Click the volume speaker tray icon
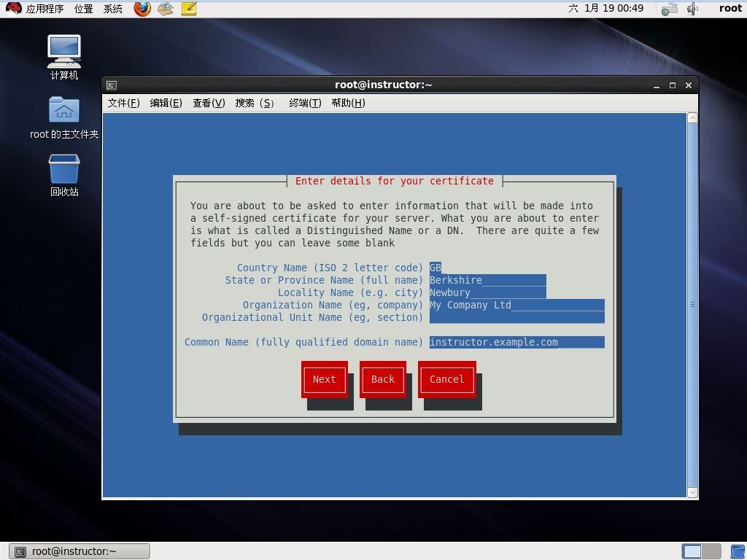 point(692,9)
